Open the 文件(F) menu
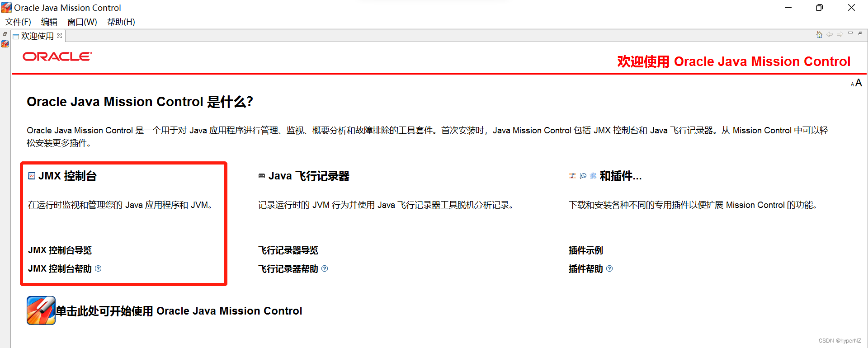868x348 pixels. click(18, 22)
